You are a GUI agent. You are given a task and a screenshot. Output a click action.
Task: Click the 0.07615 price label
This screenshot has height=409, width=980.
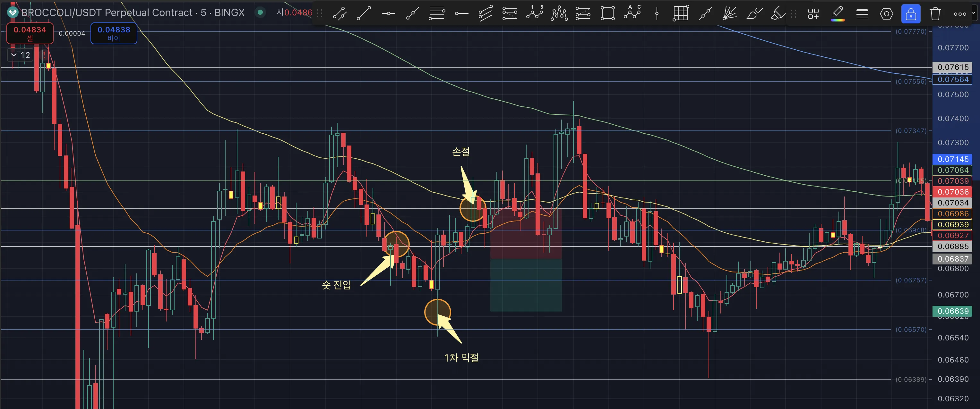pos(952,67)
